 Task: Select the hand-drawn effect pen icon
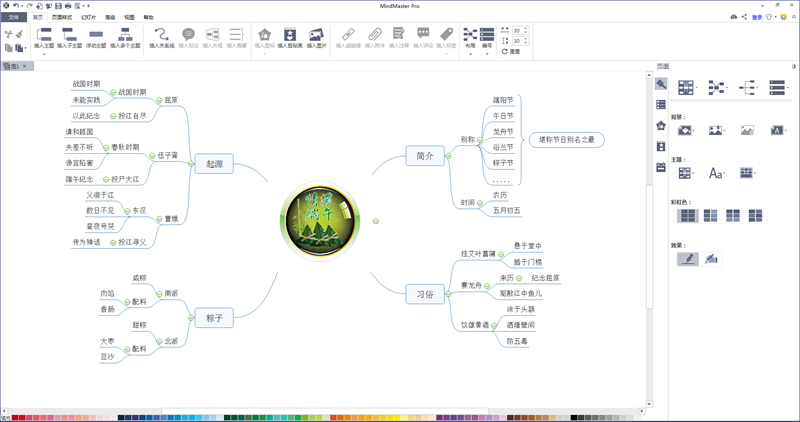pos(687,259)
